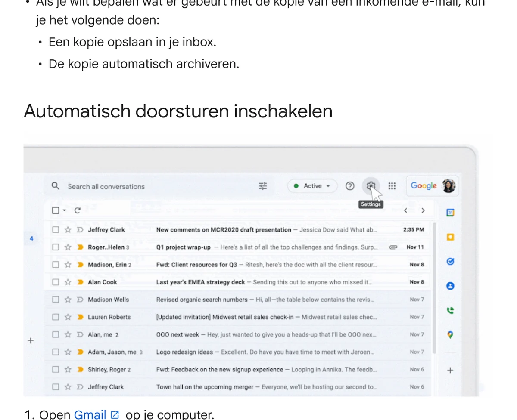Open the Tasks side panel icon
517x420 pixels.
(x=450, y=261)
